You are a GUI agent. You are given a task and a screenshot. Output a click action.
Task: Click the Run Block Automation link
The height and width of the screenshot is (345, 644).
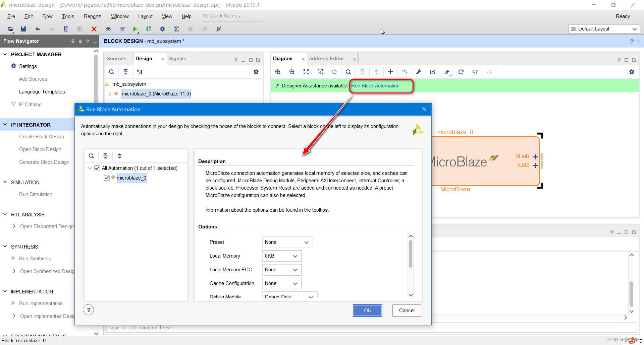pyautogui.click(x=375, y=86)
